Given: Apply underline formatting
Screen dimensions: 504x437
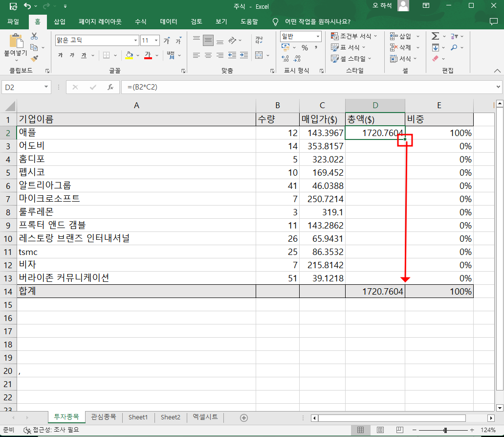Looking at the screenshot, I should 84,55.
